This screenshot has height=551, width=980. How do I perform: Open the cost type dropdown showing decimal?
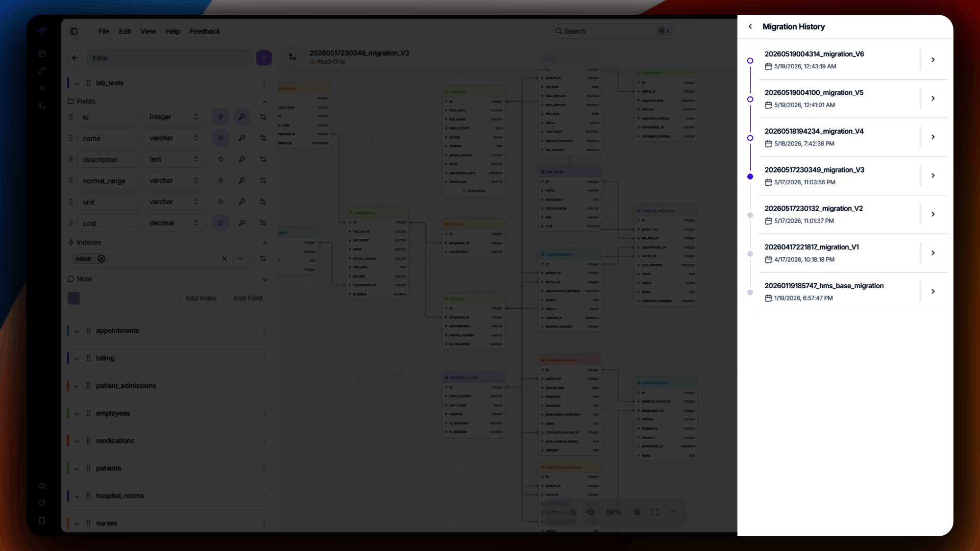(174, 223)
